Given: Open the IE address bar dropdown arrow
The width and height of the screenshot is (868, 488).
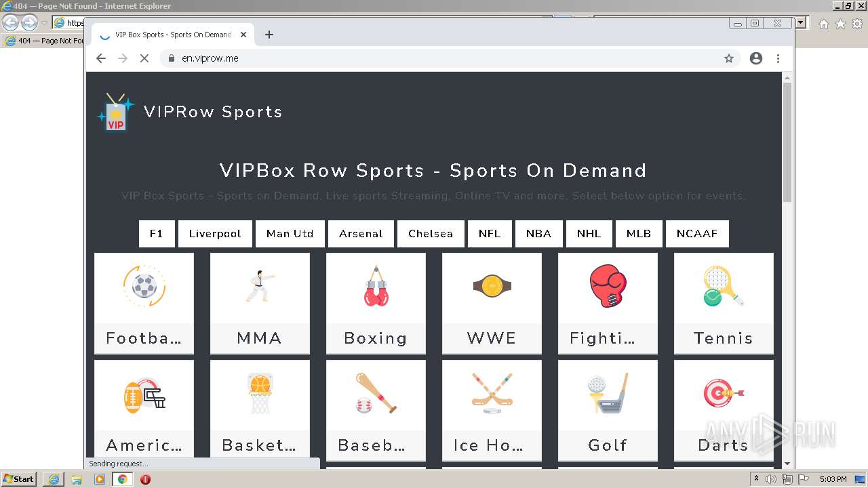Looking at the screenshot, I should 801,23.
